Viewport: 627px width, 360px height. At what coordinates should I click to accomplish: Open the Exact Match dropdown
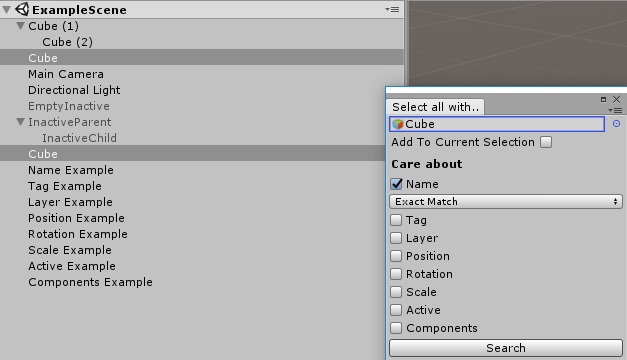point(506,202)
